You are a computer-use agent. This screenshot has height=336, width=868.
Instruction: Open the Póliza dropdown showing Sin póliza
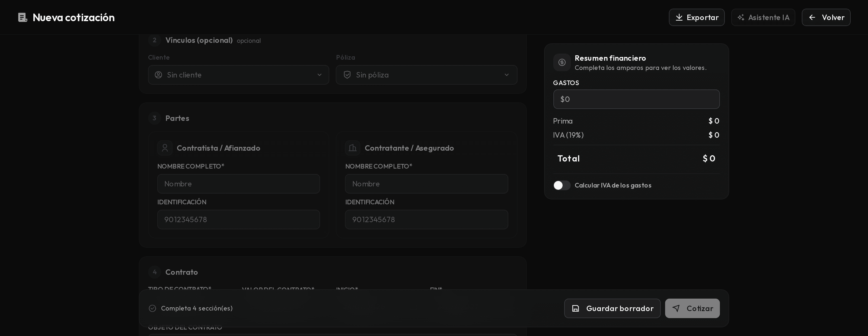click(x=427, y=75)
